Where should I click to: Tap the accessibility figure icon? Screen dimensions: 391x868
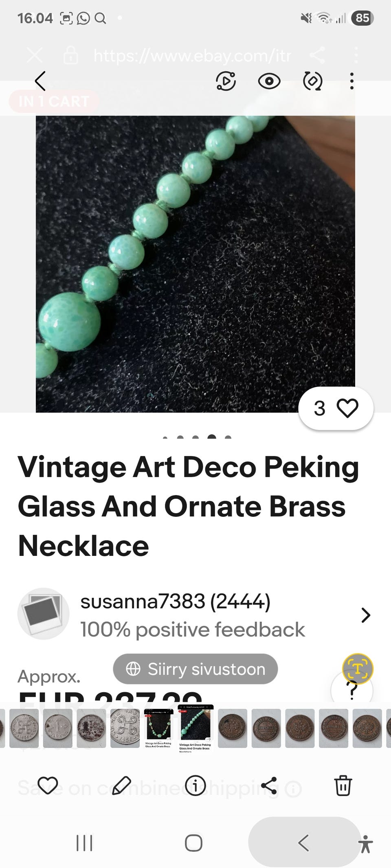(366, 844)
